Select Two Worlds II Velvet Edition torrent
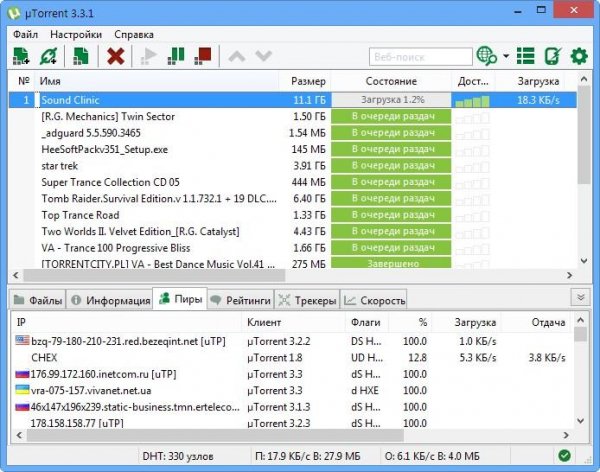Viewport: 600px width, 472px height. 293,232
